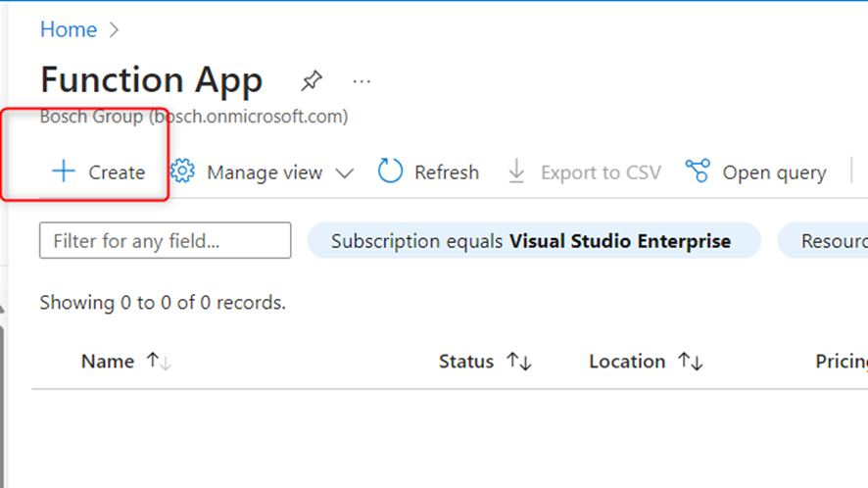Focus the 'Filter for any field' box
This screenshot has height=488, width=868.
tap(166, 241)
